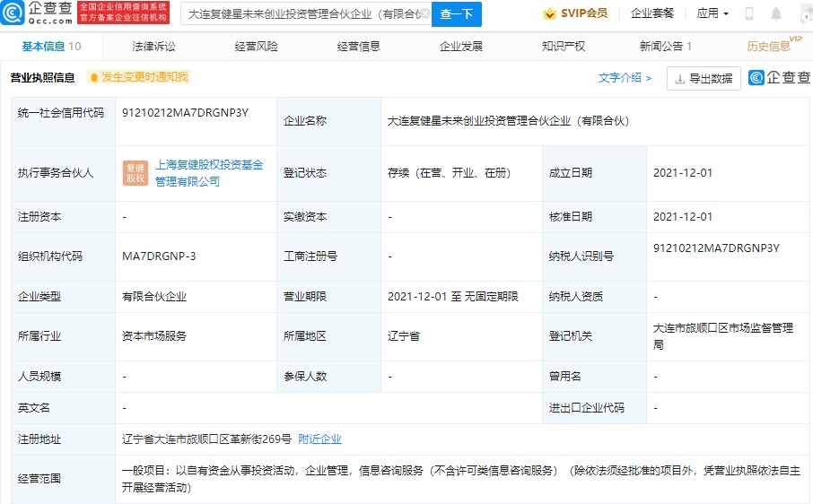Image resolution: width=813 pixels, height=504 pixels.
Task: Open 文字介绍 expander link
Action: (x=625, y=78)
